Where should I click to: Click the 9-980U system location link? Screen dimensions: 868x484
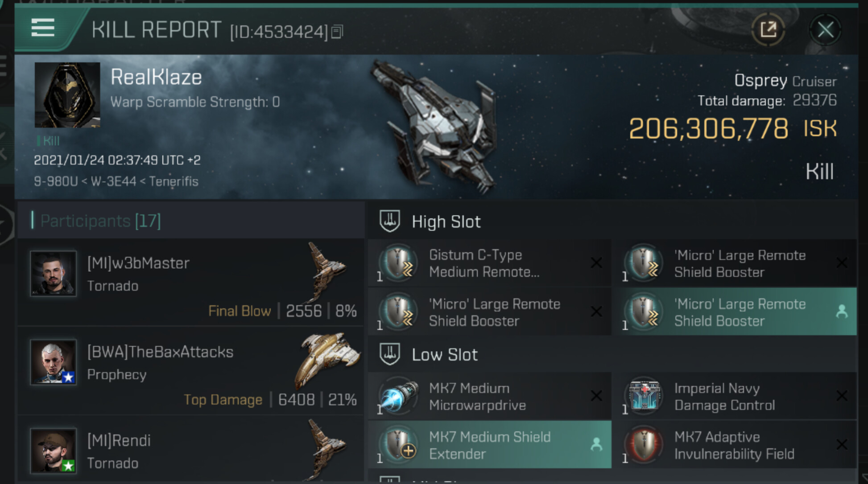click(55, 181)
